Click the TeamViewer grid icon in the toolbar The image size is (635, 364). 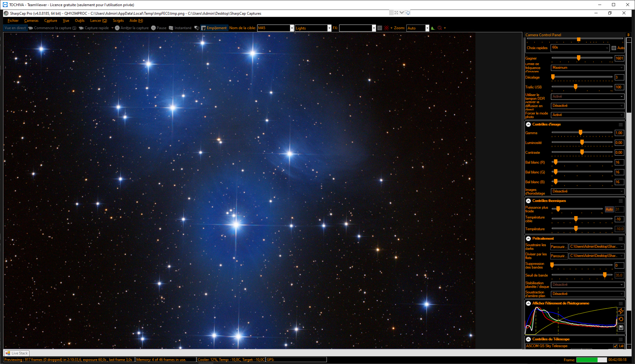pyautogui.click(x=391, y=13)
